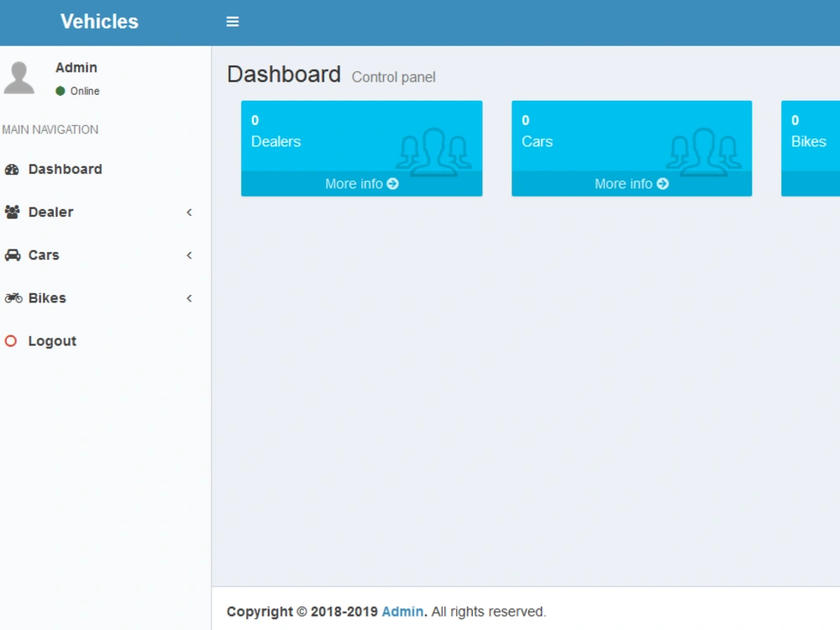Click the Copyright 2018-2019 footer text
Image resolution: width=840 pixels, height=630 pixels.
pos(302,612)
